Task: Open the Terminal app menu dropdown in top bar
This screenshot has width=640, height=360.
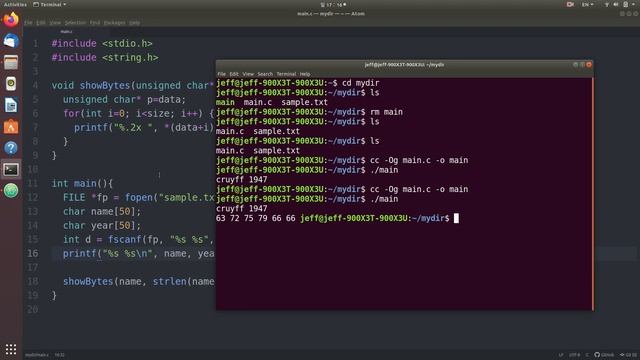Action: click(x=49, y=4)
